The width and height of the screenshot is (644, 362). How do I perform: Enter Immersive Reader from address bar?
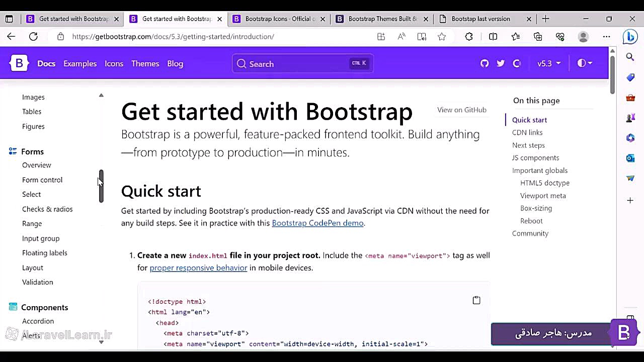coord(422,36)
